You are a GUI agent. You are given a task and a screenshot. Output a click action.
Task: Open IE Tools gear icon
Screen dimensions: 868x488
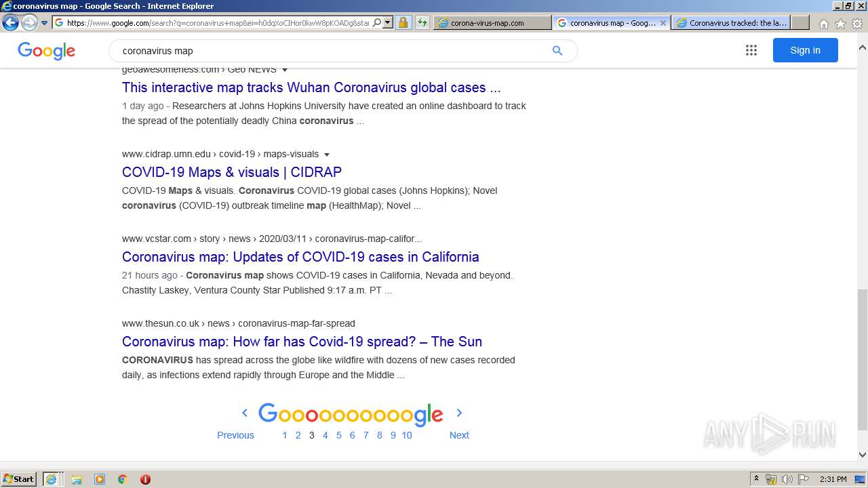[x=857, y=24]
